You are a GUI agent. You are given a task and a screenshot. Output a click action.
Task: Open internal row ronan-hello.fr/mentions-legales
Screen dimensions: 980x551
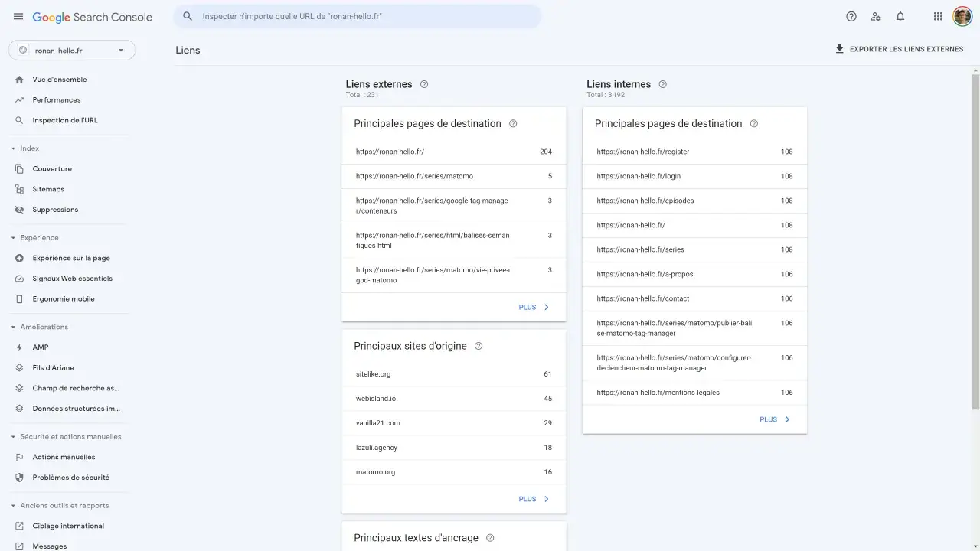point(694,393)
